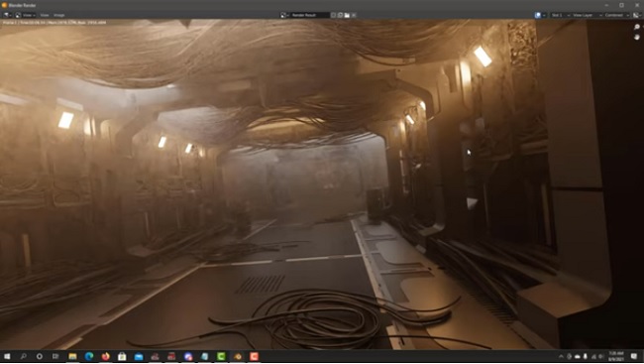Click the zoom magnifier gizmo icon
The image size is (644, 364).
(637, 27)
